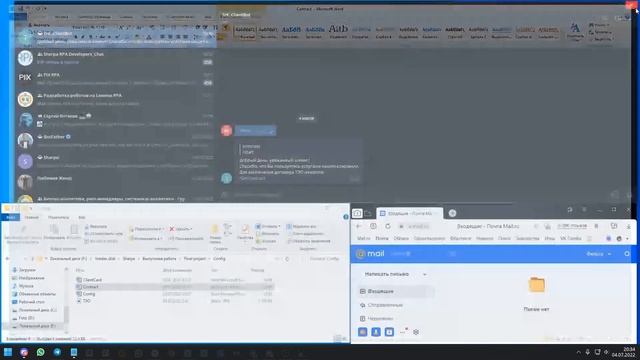Open the document app icon in the taskbar
Screen dimensions: 640x360
coord(74,352)
